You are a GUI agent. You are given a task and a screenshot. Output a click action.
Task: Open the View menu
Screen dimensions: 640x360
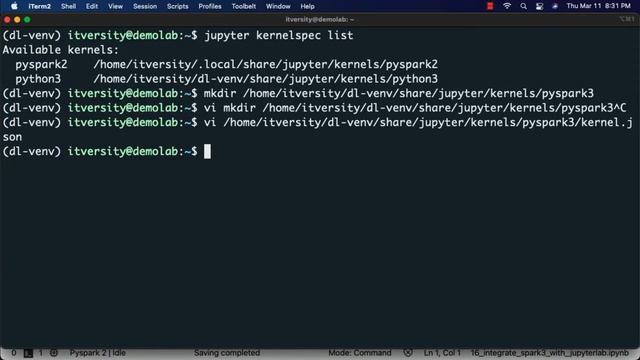(116, 7)
